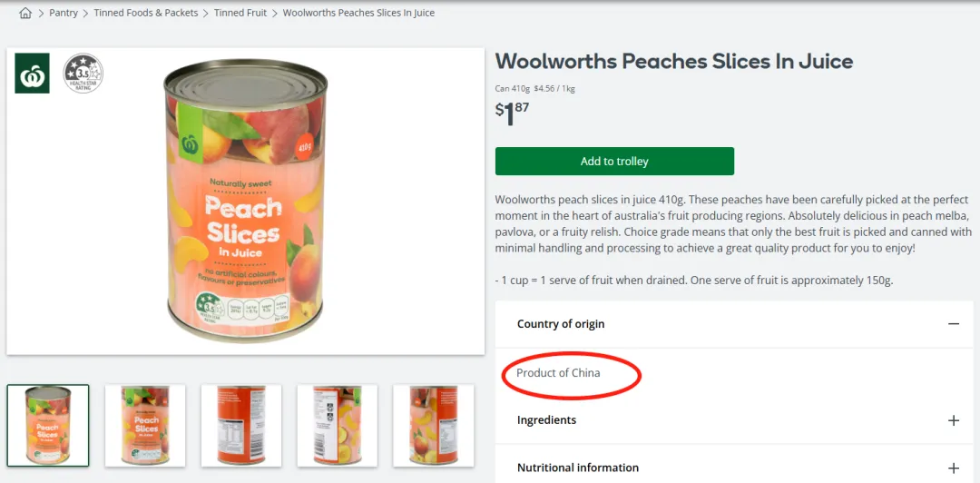
Task: Expand the Ingredients section
Action: click(x=546, y=420)
